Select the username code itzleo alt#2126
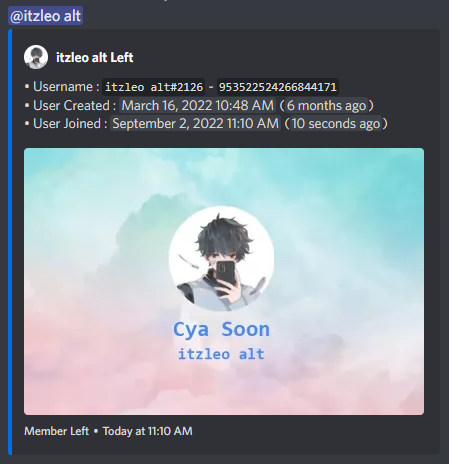Screen dimensions: 449x464 click(154, 87)
